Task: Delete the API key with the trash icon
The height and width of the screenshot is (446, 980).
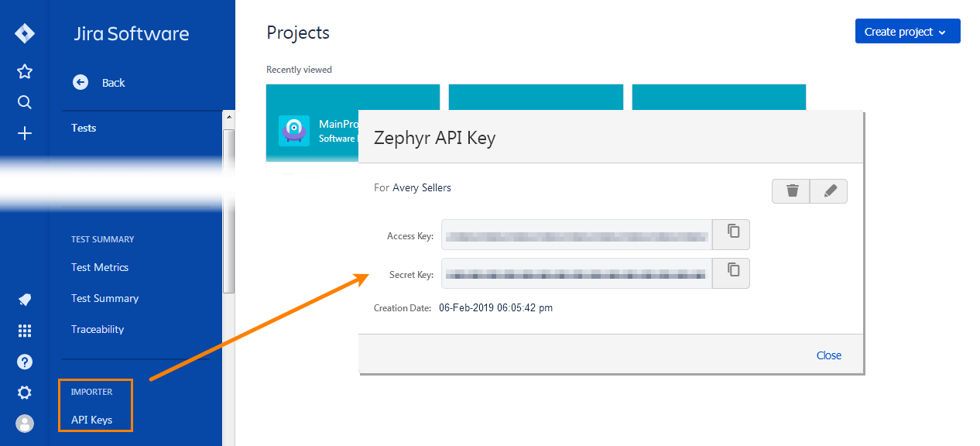Action: tap(790, 190)
